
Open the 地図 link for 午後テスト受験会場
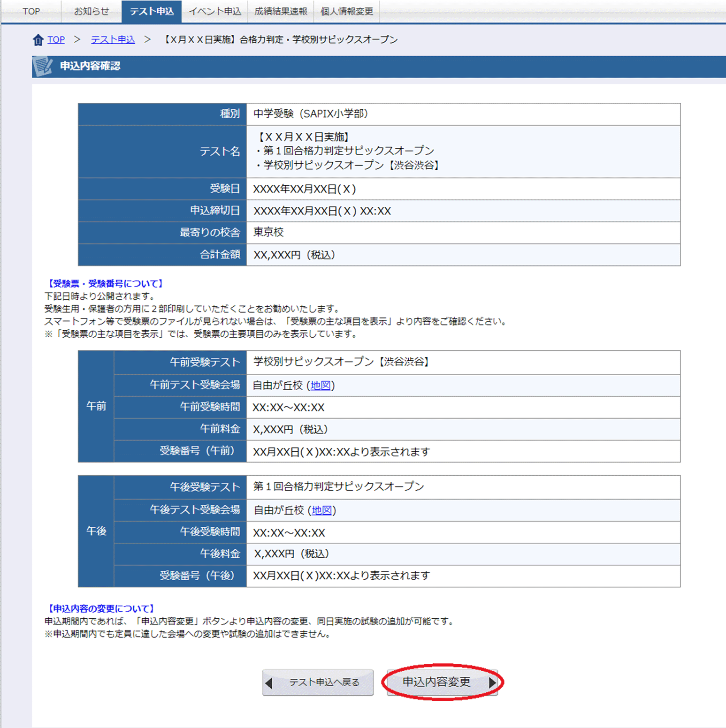pos(321,510)
